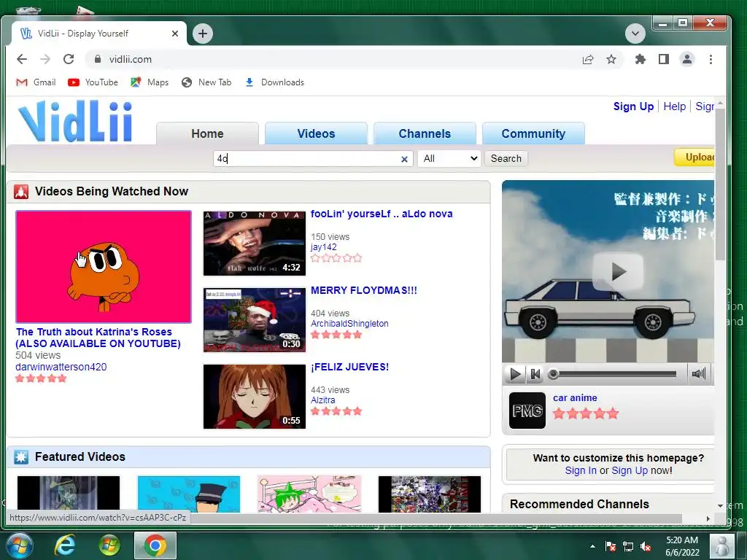Click the yellow Upload button
Screen dimensions: 747x560
tap(694, 157)
